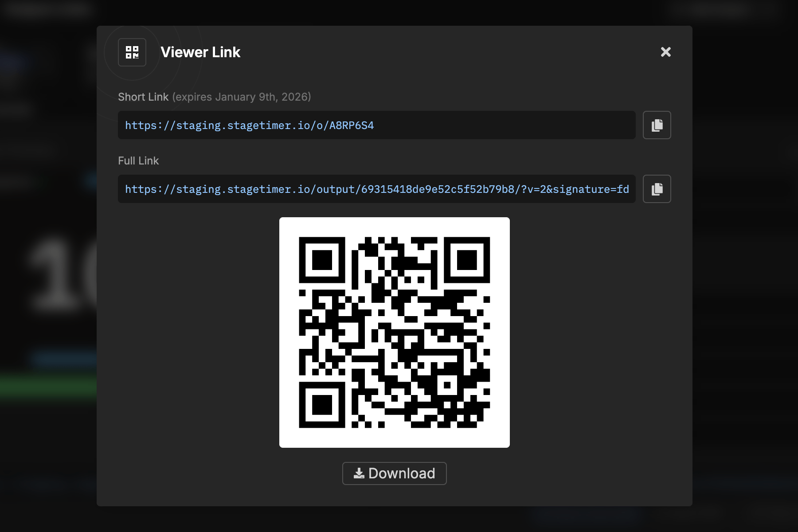This screenshot has height=532, width=798.
Task: Close the Viewer Link dialog with the X icon
Action: 665,52
